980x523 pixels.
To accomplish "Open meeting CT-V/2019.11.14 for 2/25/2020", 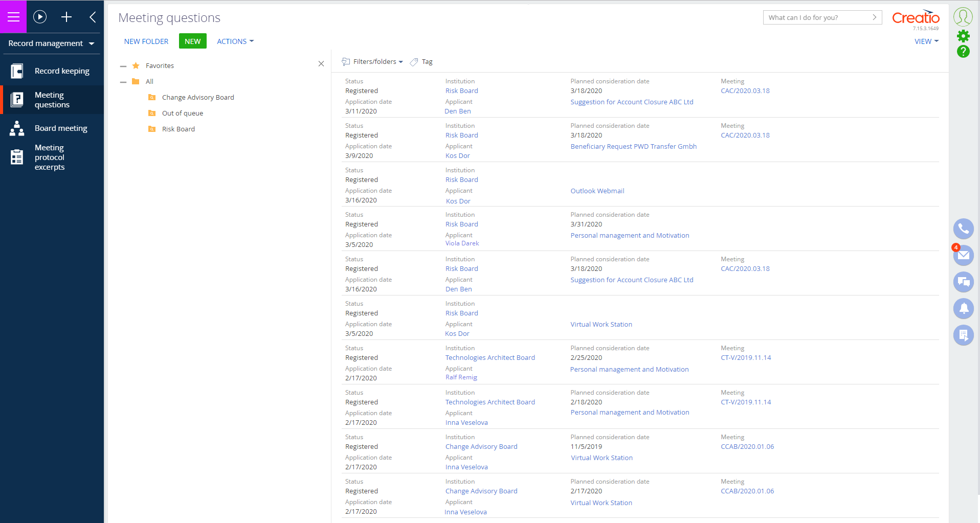I will tap(746, 357).
